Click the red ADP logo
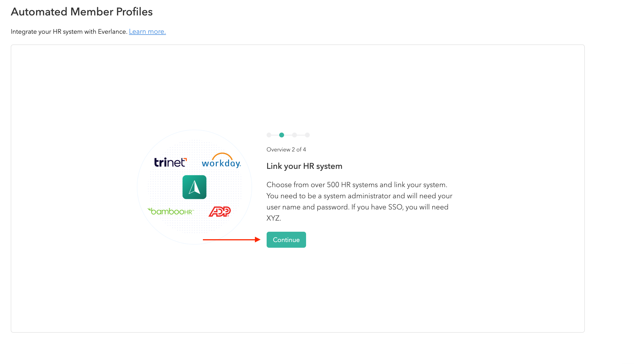639x364 pixels. point(219,211)
